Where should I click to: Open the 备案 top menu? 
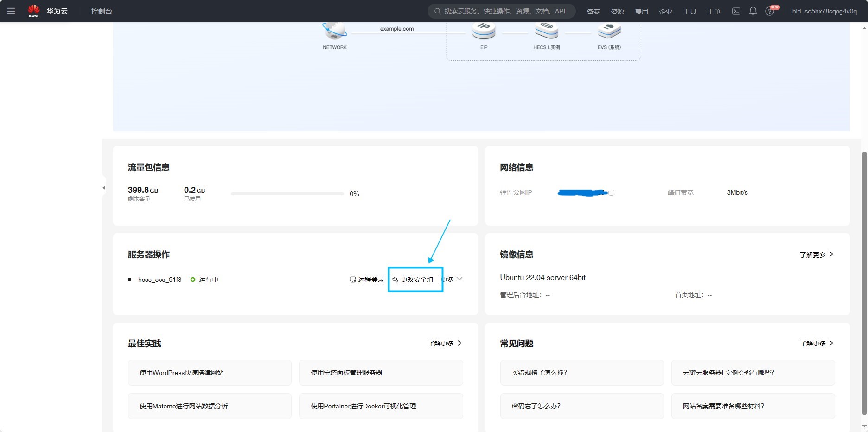[x=594, y=12]
